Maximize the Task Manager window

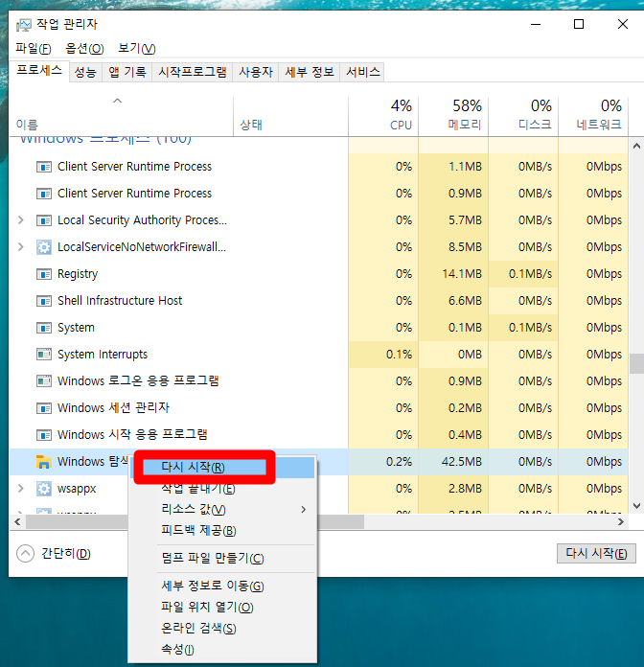tap(579, 24)
